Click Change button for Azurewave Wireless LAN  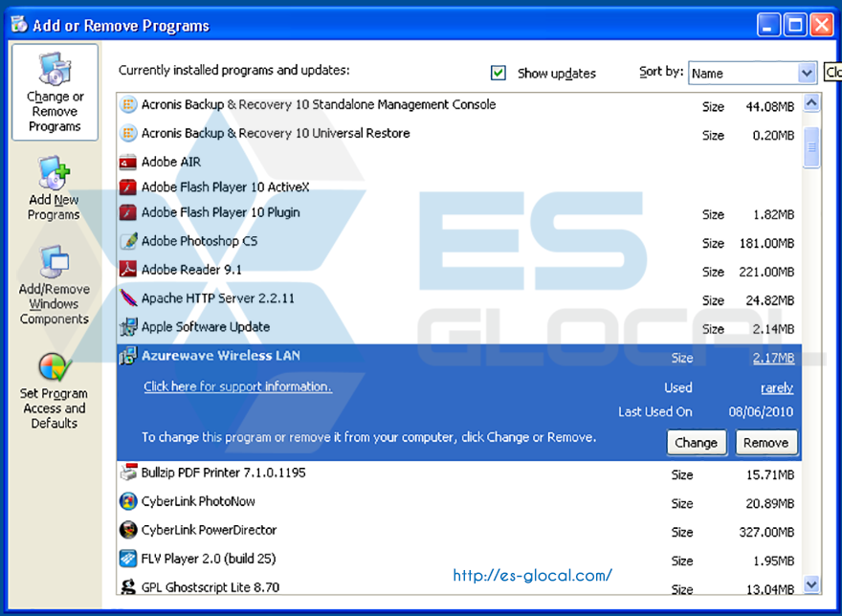pos(697,443)
